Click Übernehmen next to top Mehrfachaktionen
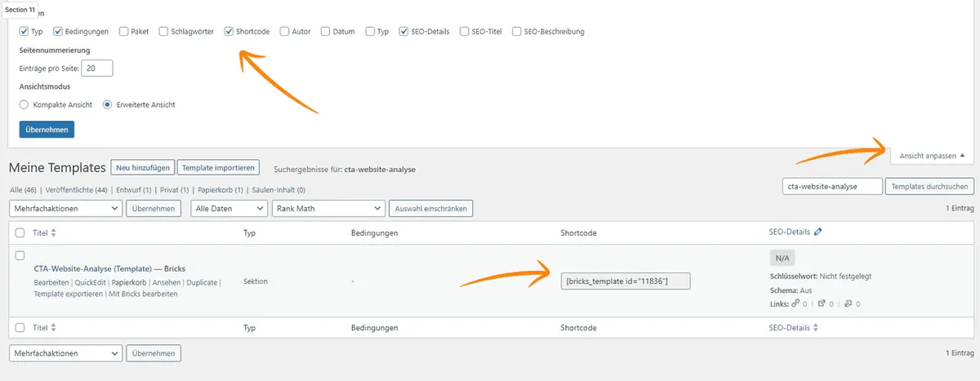 click(x=154, y=209)
